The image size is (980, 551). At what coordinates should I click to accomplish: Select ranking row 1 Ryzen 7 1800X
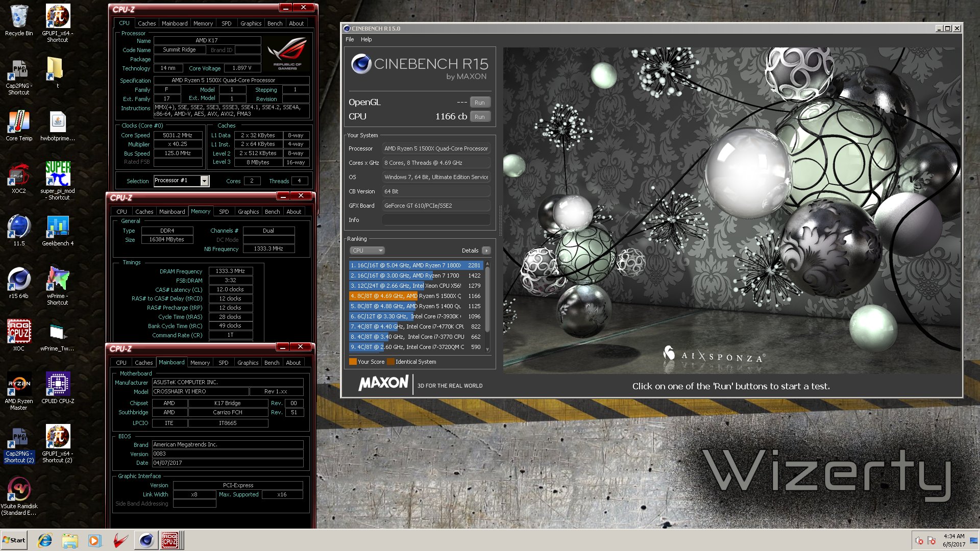tap(416, 265)
